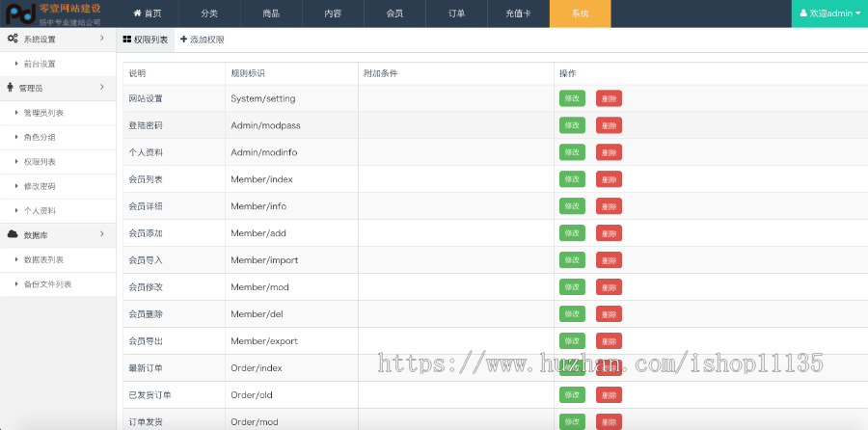868x430 pixels.
Task: Expand the 系统设置 chevron arrow
Action: (x=102, y=39)
